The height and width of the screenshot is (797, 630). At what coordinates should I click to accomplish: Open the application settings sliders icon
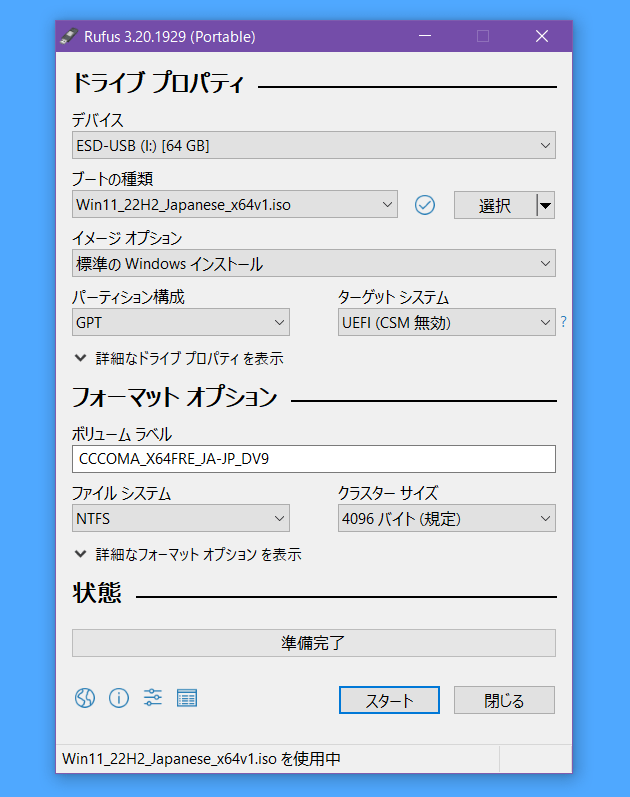coord(153,697)
